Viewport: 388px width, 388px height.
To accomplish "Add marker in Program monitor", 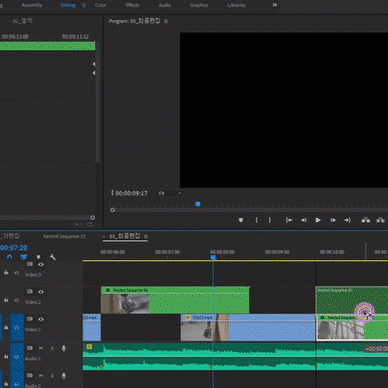I will pyautogui.click(x=241, y=220).
